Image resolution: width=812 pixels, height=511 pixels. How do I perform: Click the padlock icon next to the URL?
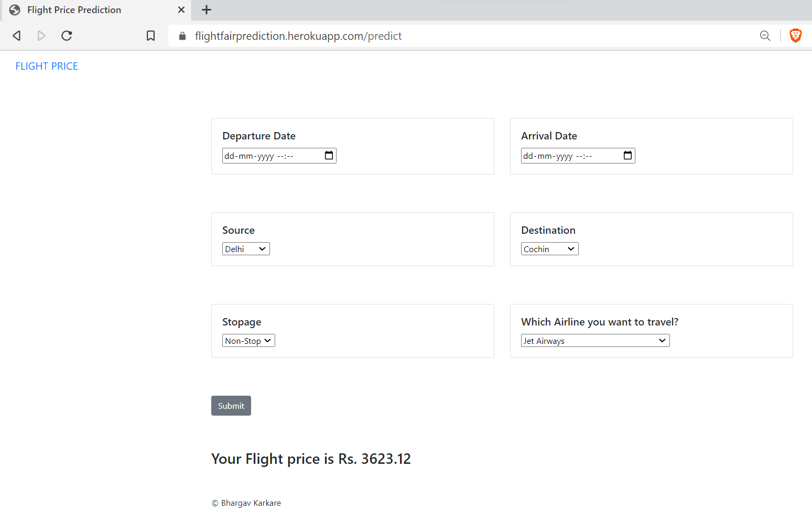(182, 36)
